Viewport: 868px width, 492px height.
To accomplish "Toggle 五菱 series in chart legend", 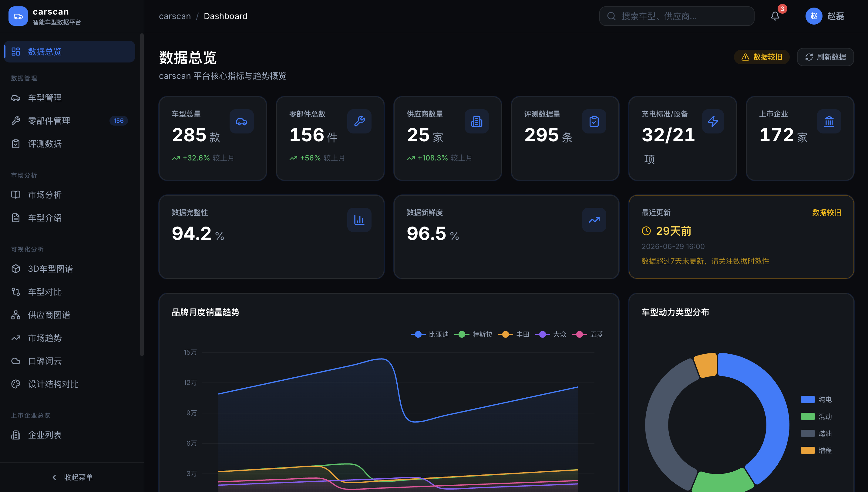I will tap(587, 334).
